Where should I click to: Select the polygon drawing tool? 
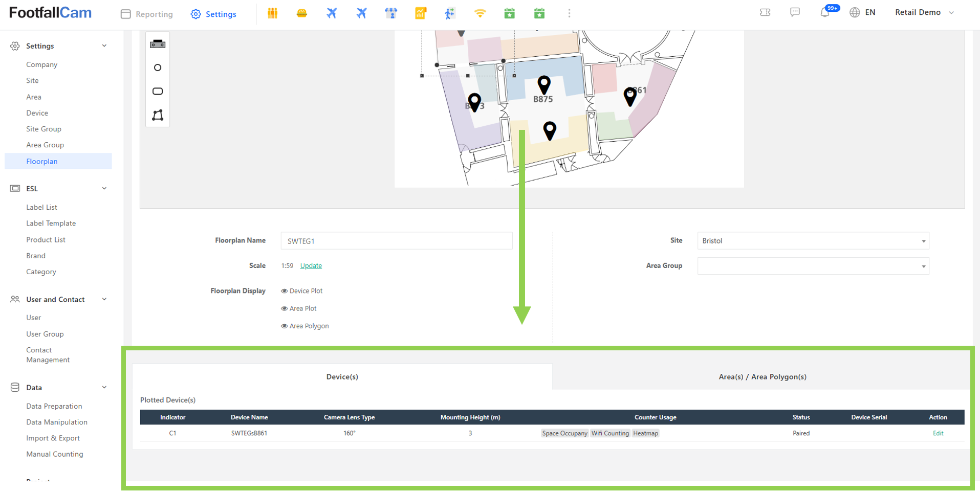tap(158, 115)
